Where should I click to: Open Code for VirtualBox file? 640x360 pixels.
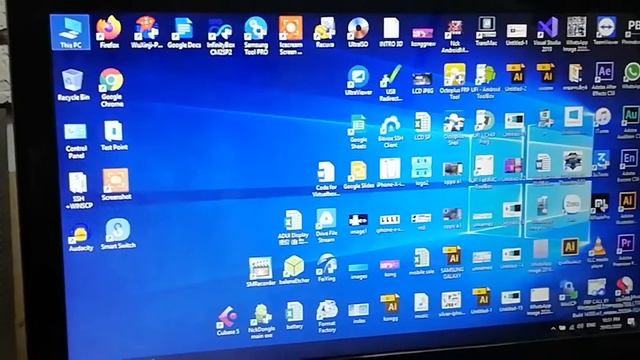[326, 180]
